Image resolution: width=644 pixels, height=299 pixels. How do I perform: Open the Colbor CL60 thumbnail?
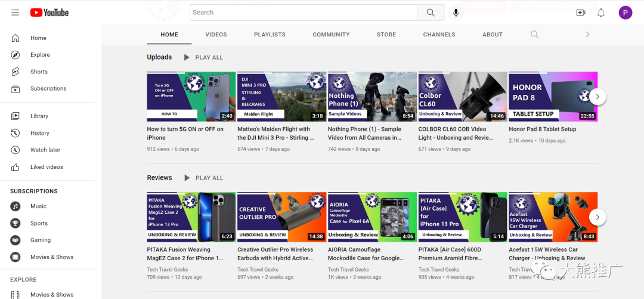tap(463, 97)
